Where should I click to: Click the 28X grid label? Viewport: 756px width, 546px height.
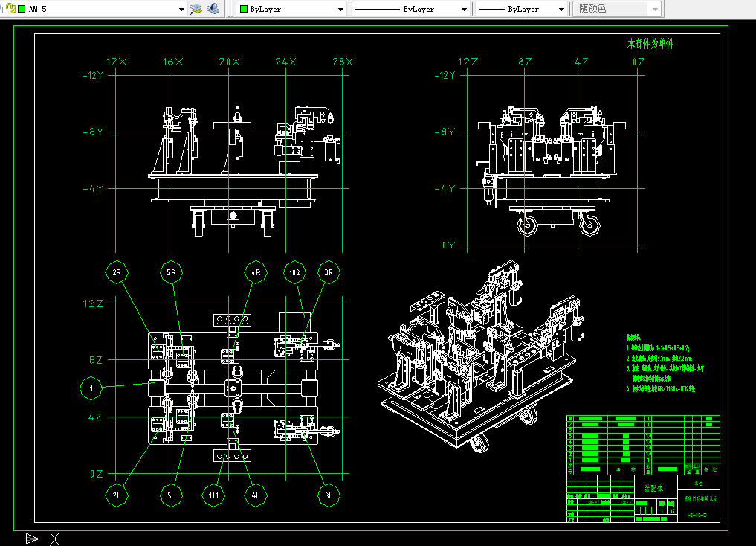[343, 62]
